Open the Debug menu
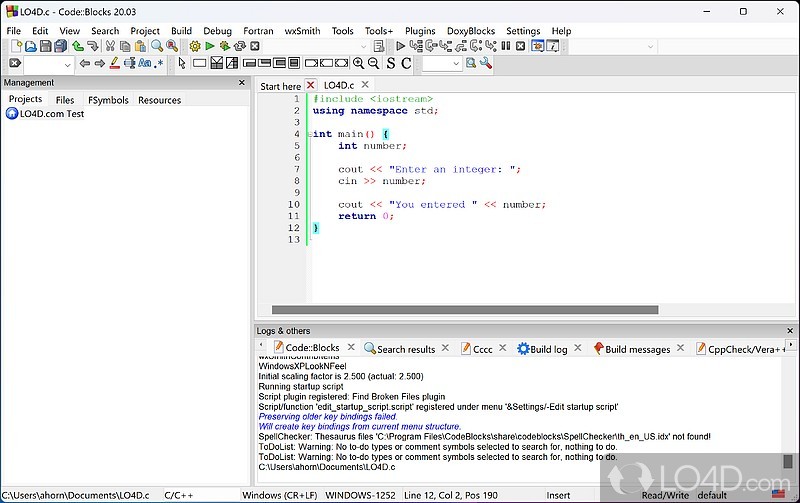 [217, 31]
